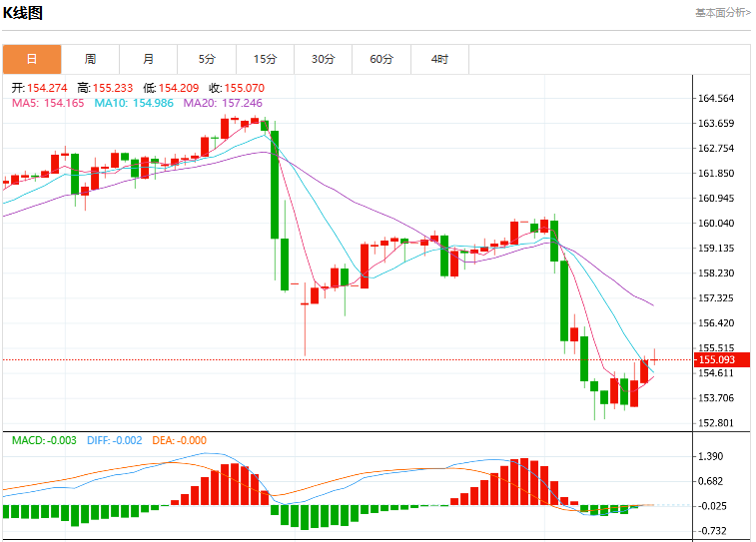Click the MA5 indicator label
The image size is (756, 542).
click(x=48, y=103)
